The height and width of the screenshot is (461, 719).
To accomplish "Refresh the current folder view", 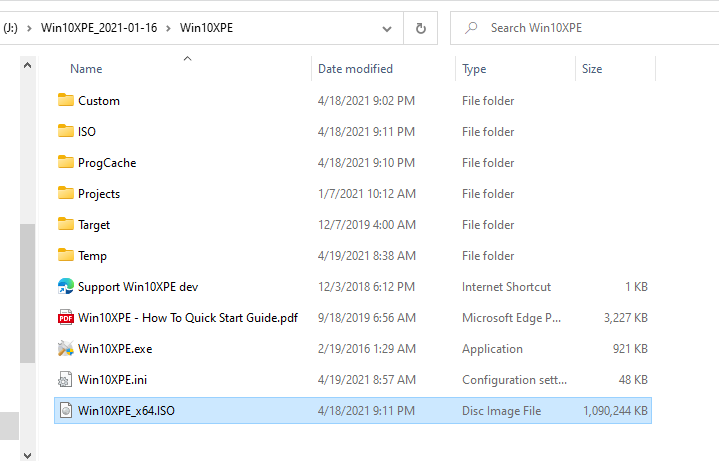I will click(420, 28).
